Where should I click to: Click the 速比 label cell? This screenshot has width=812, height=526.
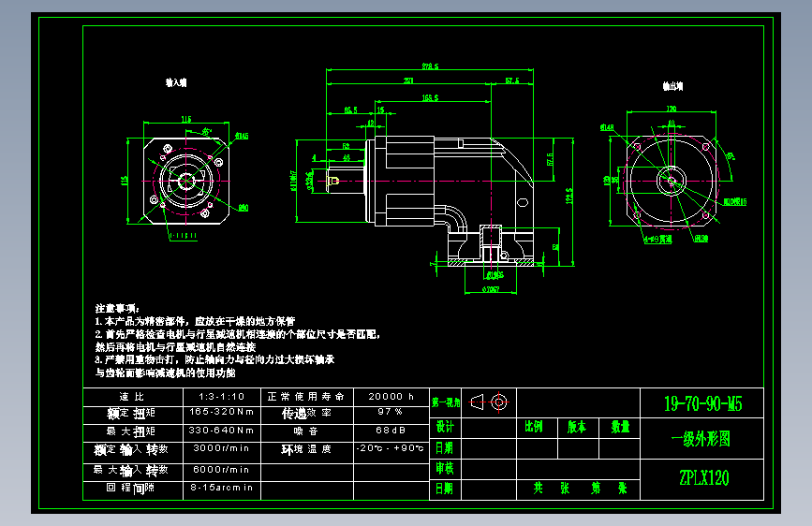pos(133,397)
